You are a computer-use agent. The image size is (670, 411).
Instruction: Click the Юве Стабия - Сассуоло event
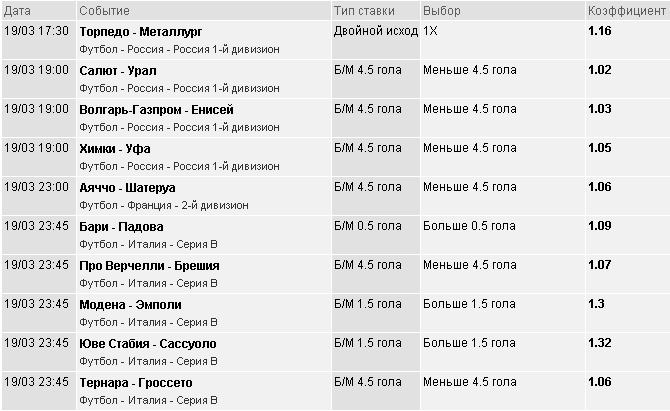point(147,343)
